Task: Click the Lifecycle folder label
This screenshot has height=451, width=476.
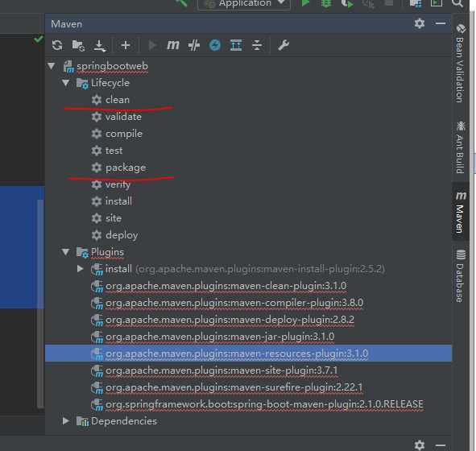Action: (110, 83)
